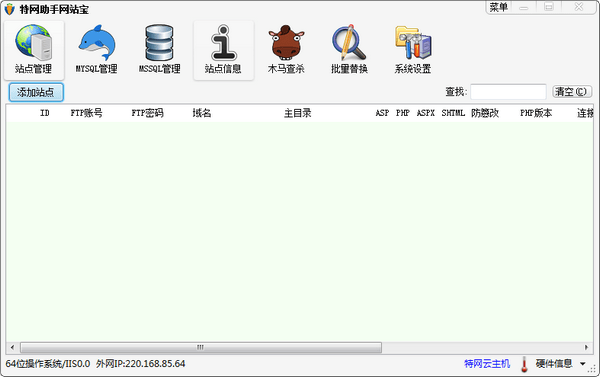The height and width of the screenshot is (377, 600).
Task: Click the 添加站点 button
Action: click(x=36, y=92)
